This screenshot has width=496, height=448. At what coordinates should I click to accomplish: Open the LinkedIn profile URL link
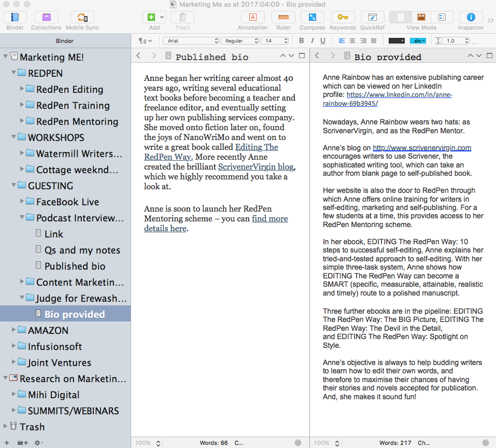[388, 99]
